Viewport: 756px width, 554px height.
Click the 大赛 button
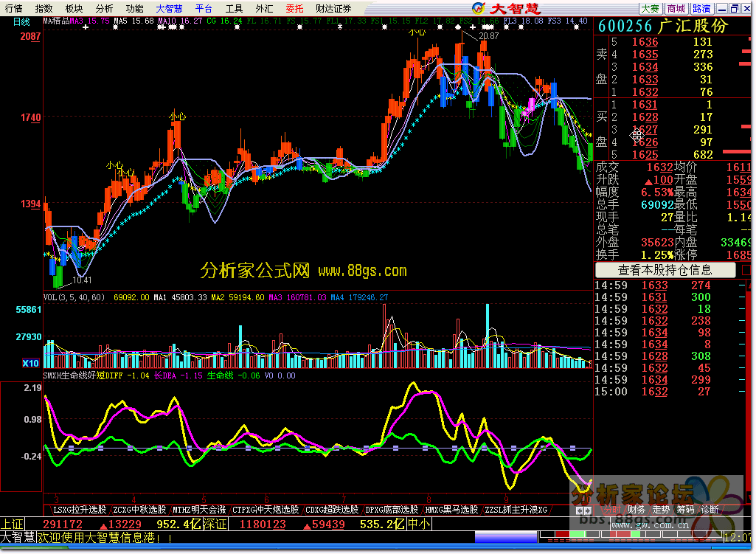[x=650, y=9]
